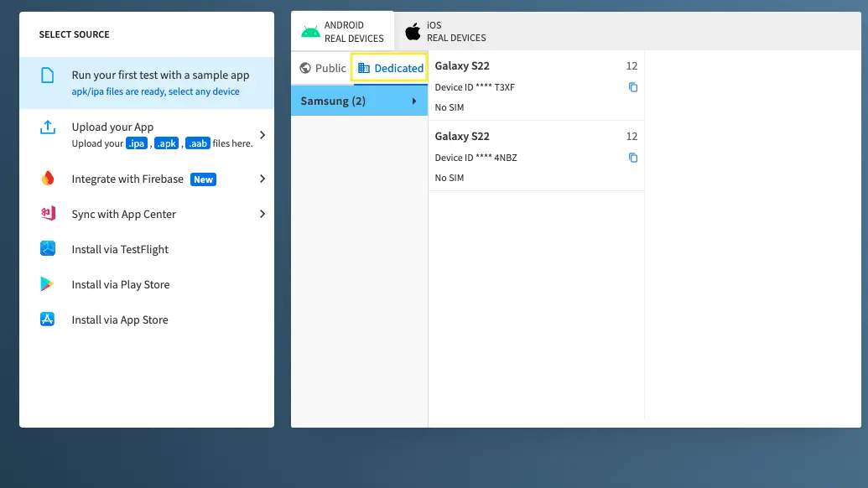Select Galaxy S22 with ID T3XF
This screenshot has height=488, width=868.
tap(536, 86)
